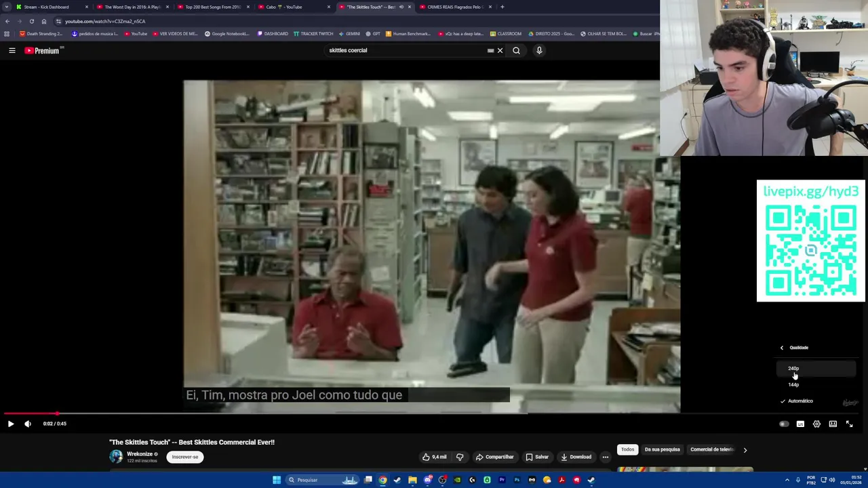Play the Skittles video

click(11, 424)
